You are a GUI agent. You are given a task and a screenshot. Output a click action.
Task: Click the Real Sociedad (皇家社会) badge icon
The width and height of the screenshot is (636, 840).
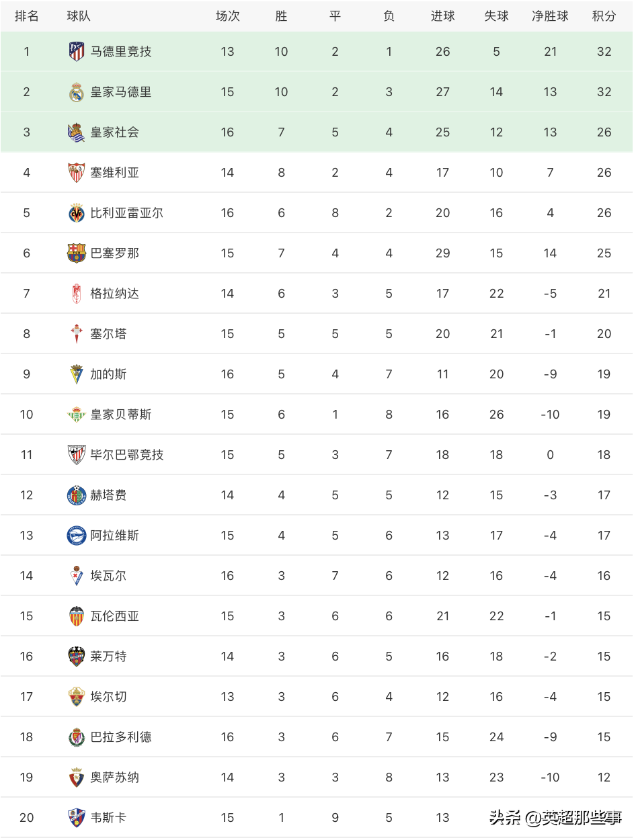[x=77, y=132]
